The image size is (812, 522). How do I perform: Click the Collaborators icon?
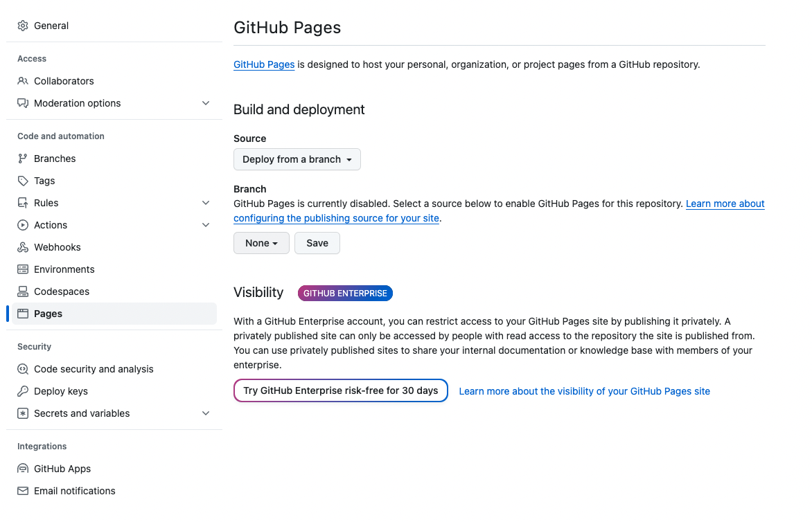coord(23,81)
